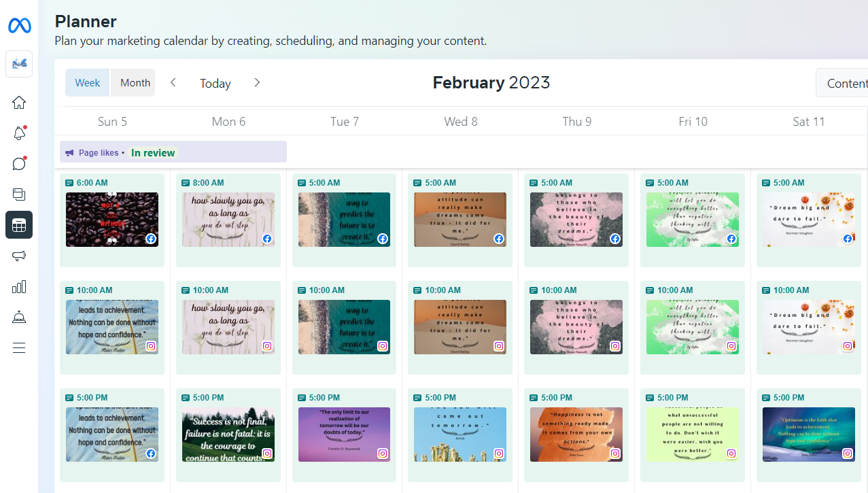
Task: Open Friday 5:00 AM green quote post
Action: click(693, 220)
